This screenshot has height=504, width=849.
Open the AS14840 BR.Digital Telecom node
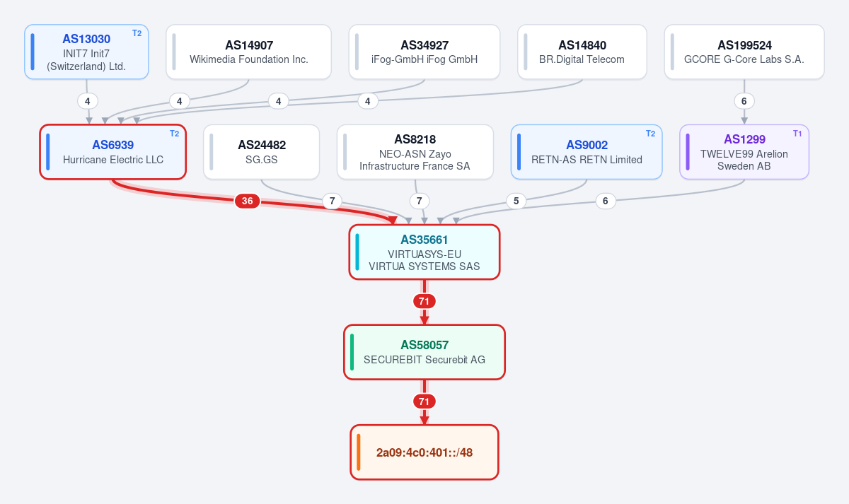tap(582, 52)
